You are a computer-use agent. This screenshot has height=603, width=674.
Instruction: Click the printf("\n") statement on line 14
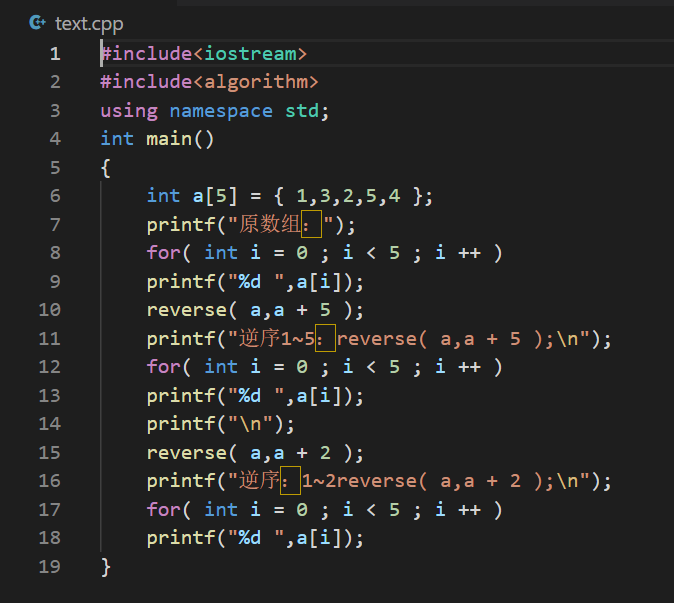coord(221,424)
